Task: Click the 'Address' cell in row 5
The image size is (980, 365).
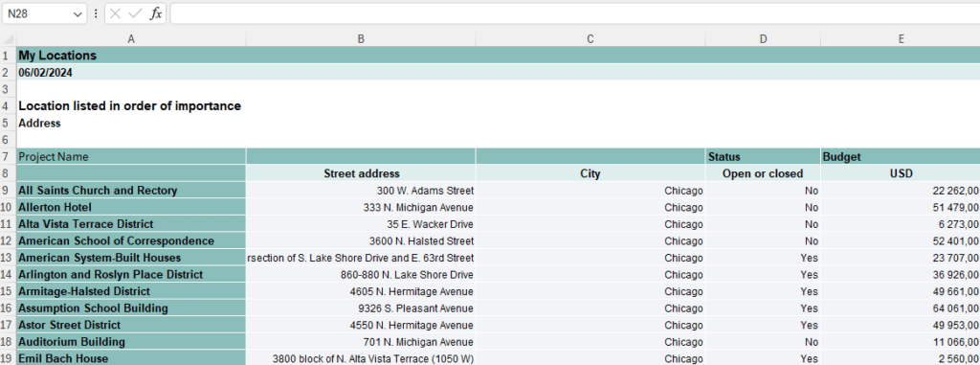Action: click(x=131, y=123)
